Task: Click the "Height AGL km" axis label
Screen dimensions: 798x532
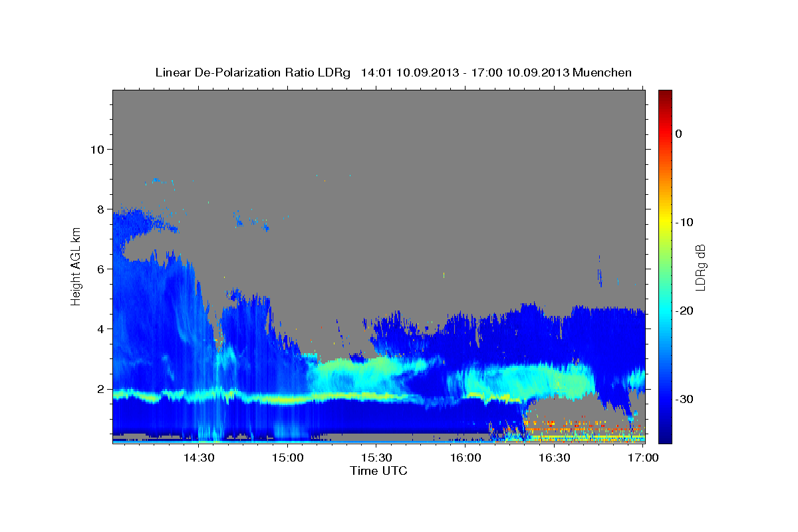Action: pos(76,266)
